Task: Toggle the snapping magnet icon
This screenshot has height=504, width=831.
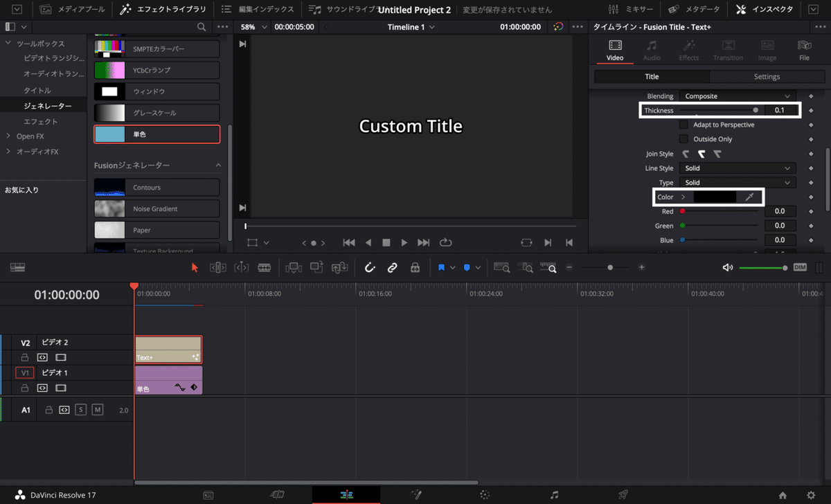Action: point(370,267)
